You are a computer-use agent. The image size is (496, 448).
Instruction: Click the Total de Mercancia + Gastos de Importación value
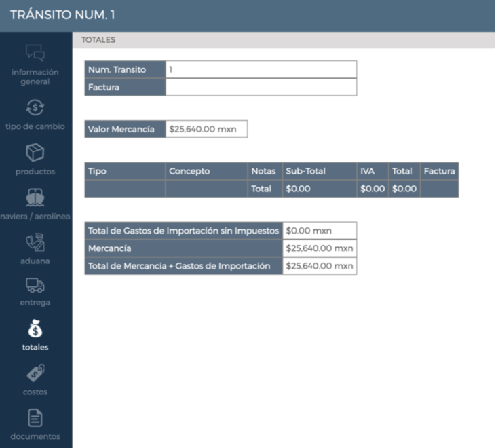point(320,266)
